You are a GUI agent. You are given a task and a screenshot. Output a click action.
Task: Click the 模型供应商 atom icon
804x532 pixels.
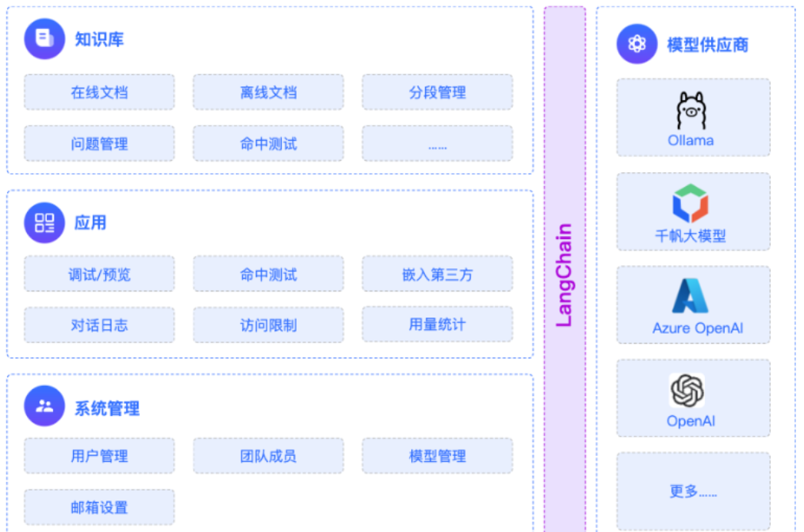click(x=637, y=44)
